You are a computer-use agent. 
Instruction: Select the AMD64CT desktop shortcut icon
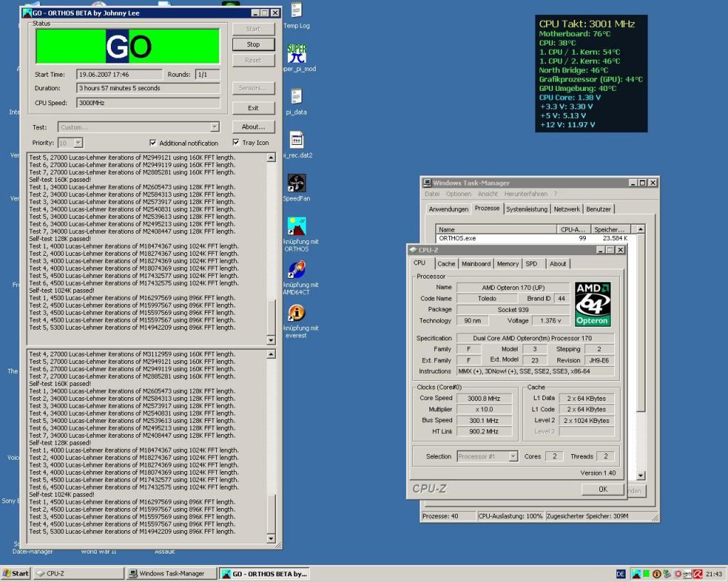296,269
